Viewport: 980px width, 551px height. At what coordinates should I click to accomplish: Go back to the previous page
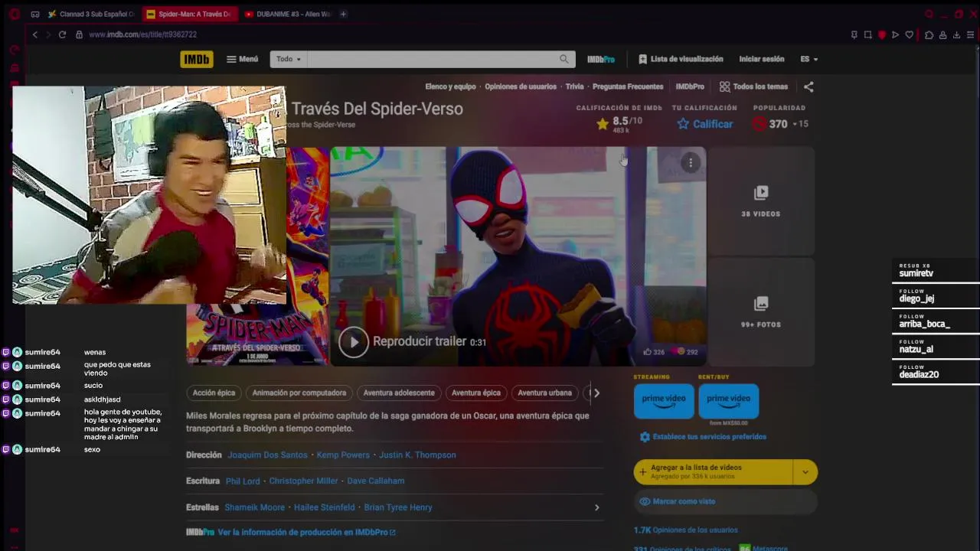point(34,34)
